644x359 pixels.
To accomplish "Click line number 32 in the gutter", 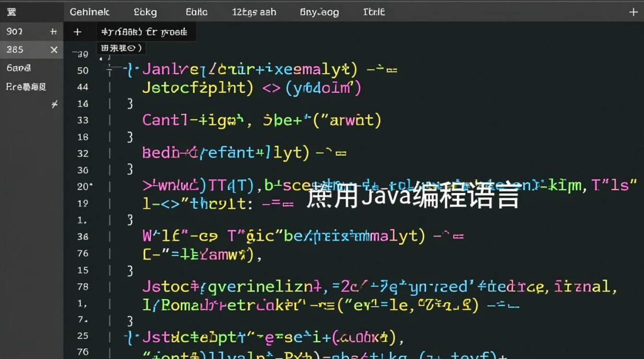I will pyautogui.click(x=83, y=154).
